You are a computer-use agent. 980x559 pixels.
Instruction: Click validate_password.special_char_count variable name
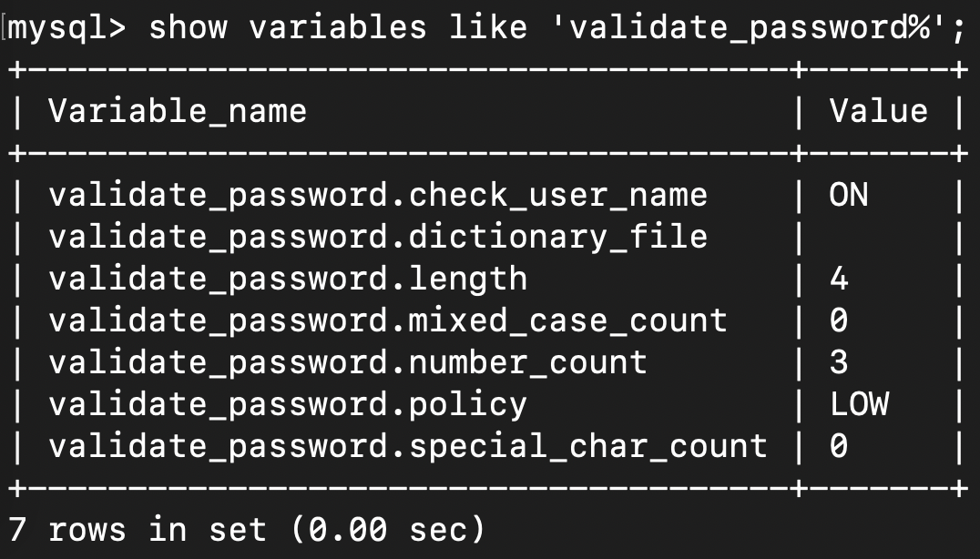pyautogui.click(x=408, y=447)
